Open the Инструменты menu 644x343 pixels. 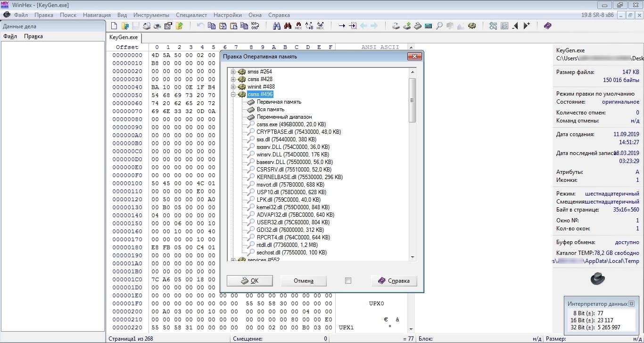[151, 15]
